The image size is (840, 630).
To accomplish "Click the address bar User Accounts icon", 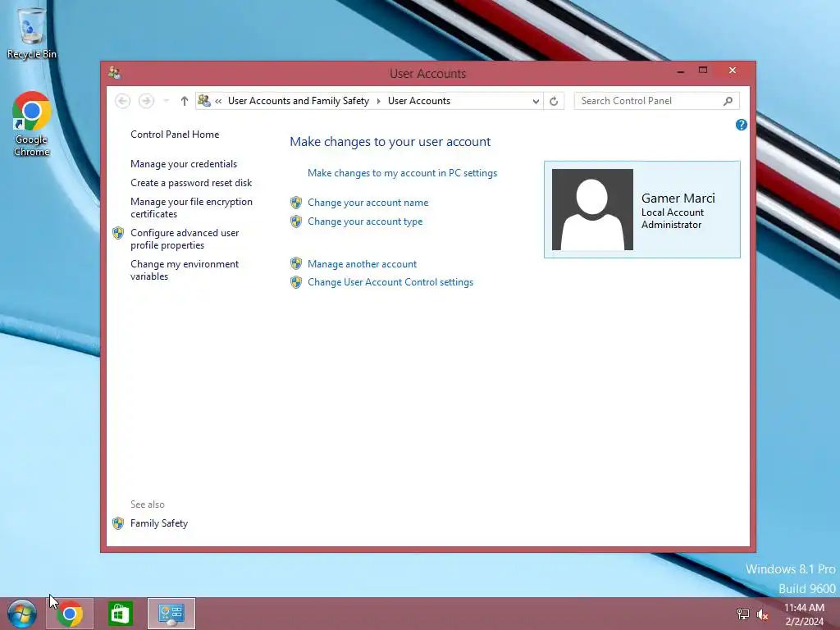I will (204, 100).
